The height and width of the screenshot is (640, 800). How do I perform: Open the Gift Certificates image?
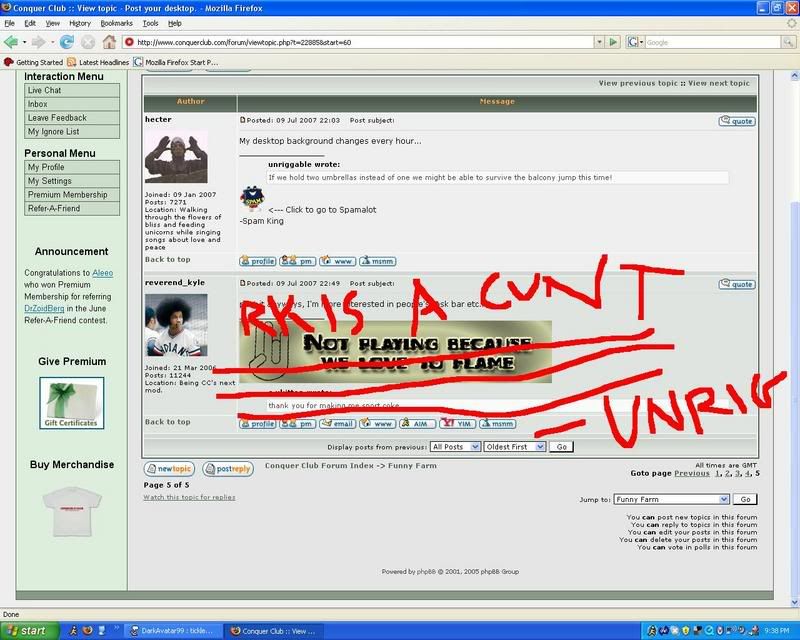73,403
